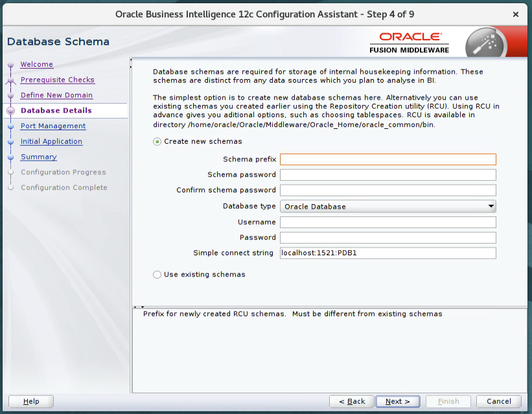Click the Confirm schema password field
Screen dimensions: 532x414
(x=387, y=190)
